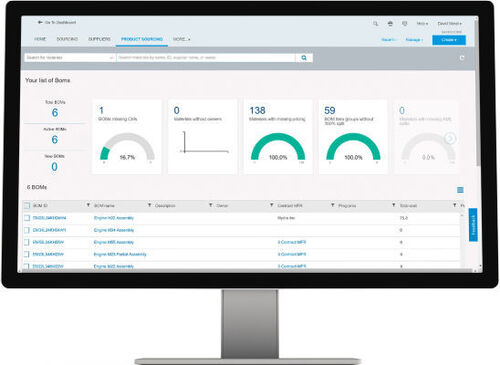Click the page's vertical scrollbar at right edge

point(478,92)
